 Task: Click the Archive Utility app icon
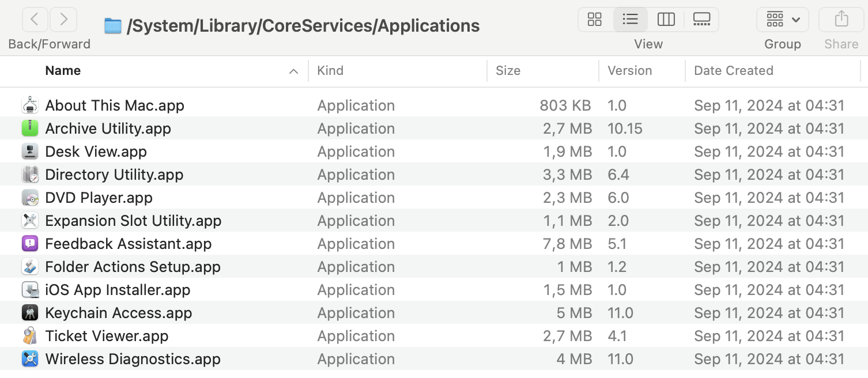(30, 128)
